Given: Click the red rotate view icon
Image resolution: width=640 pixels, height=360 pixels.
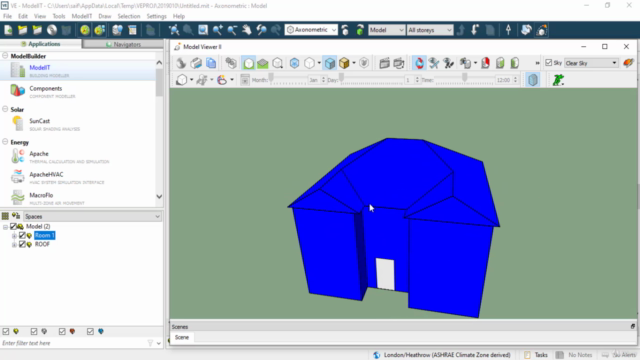Looking at the screenshot, I should tap(419, 63).
